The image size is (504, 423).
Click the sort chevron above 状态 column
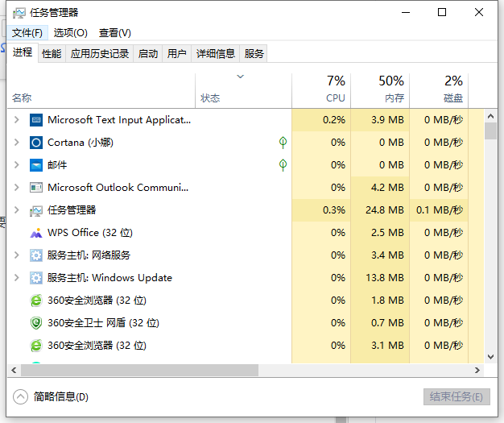241,77
